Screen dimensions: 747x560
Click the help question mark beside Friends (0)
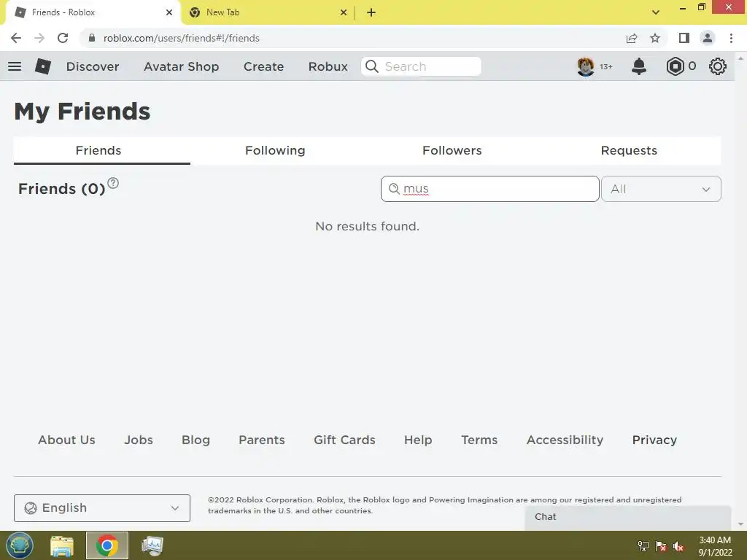[113, 183]
